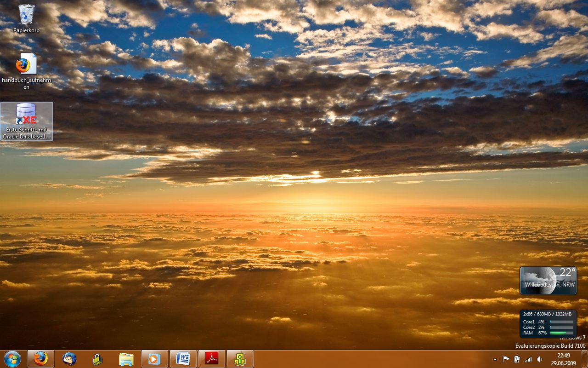This screenshot has height=368, width=588.
Task: Click the power plug tray icon
Action: click(x=517, y=359)
